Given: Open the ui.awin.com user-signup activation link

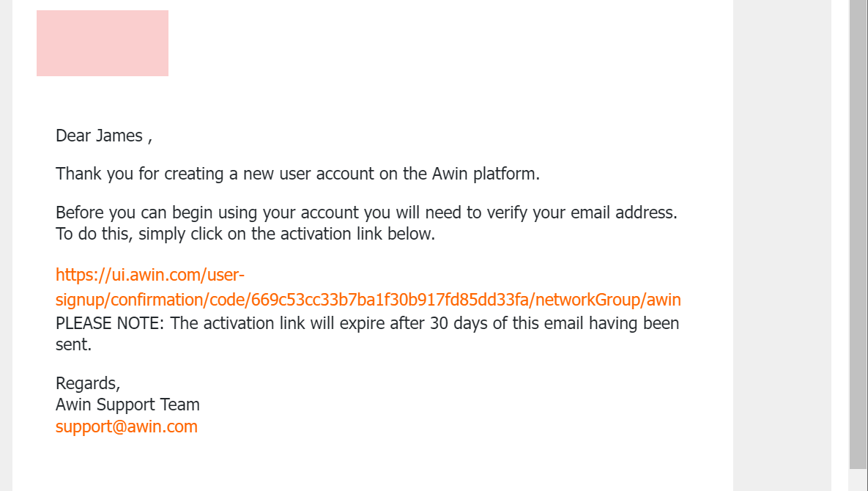Looking at the screenshot, I should [x=149, y=276].
